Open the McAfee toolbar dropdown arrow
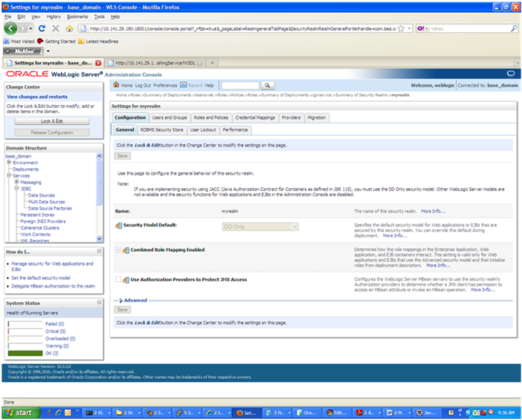Image resolution: width=522 pixels, height=420 pixels. click(49, 52)
